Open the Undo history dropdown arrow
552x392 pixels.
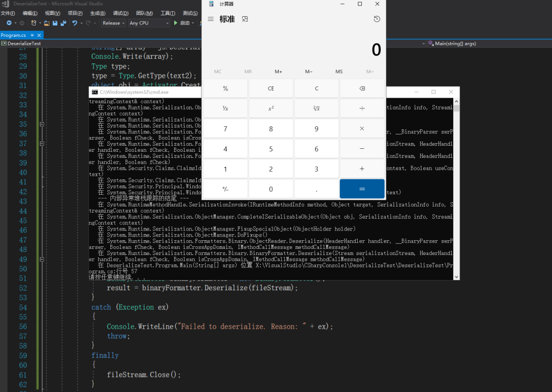(81, 23)
